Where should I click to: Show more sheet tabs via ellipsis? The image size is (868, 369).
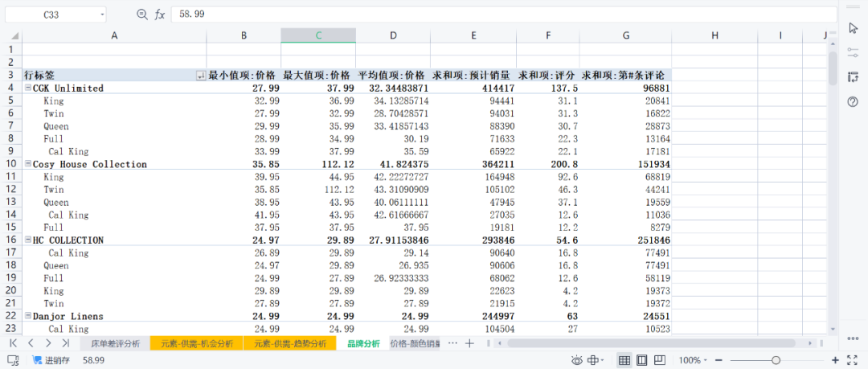(452, 343)
